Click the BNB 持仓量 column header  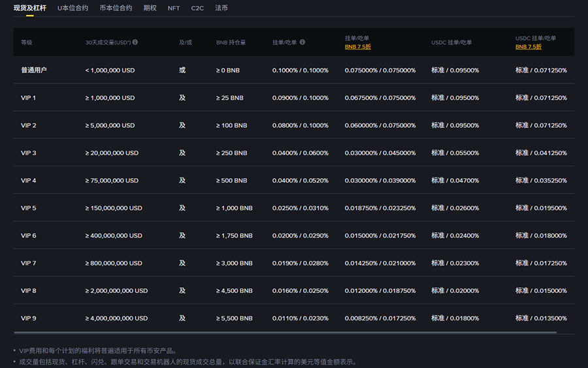[x=231, y=42]
